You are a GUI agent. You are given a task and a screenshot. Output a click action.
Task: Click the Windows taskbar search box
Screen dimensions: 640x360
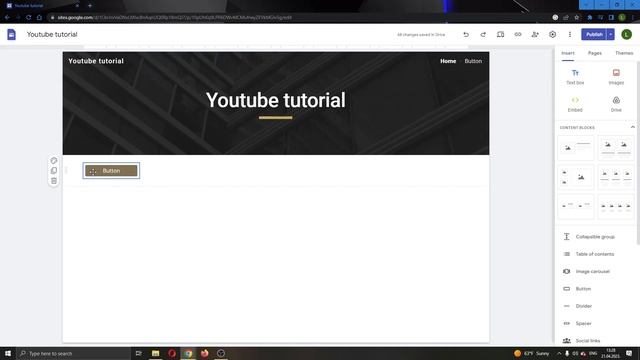click(73, 353)
